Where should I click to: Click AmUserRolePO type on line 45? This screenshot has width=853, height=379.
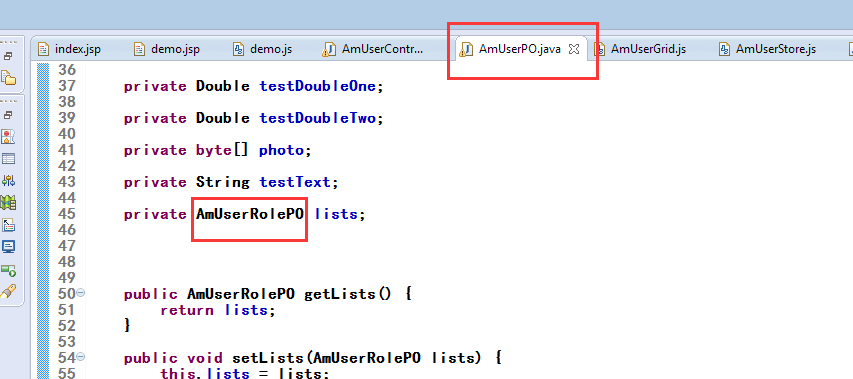(x=250, y=214)
